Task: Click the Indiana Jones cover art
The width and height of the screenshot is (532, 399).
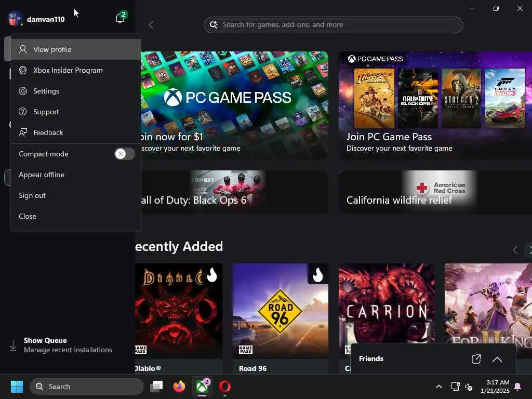Action: click(374, 98)
